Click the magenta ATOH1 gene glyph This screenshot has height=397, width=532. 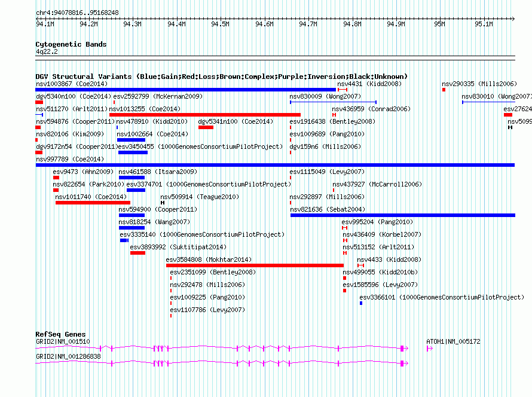(x=430, y=349)
